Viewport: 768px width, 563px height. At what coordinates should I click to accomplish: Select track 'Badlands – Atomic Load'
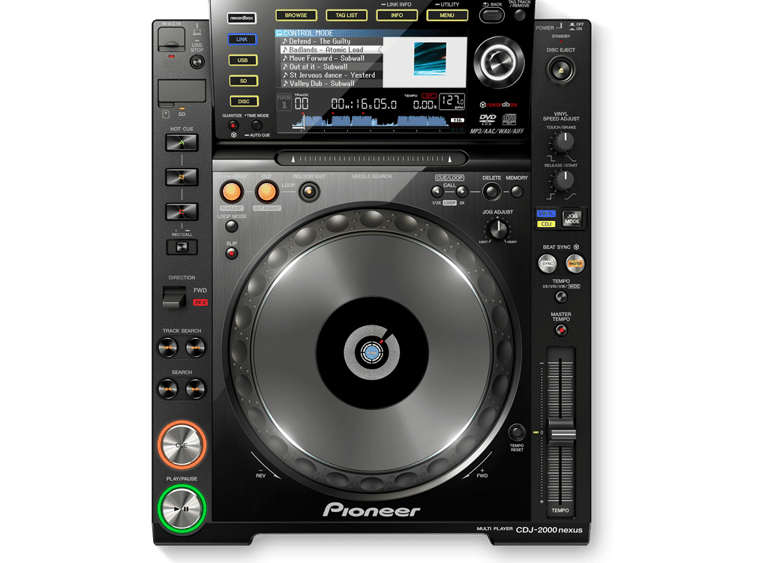tap(331, 49)
